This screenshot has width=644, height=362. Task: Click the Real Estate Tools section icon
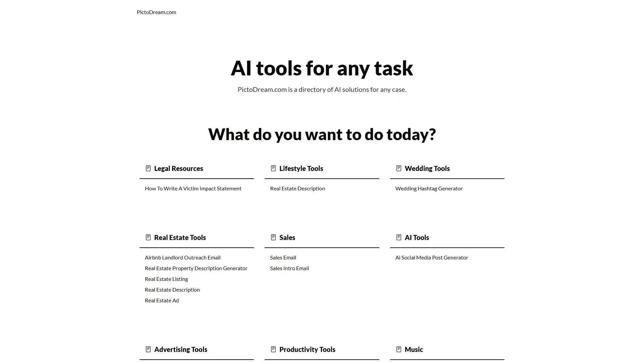148,237
